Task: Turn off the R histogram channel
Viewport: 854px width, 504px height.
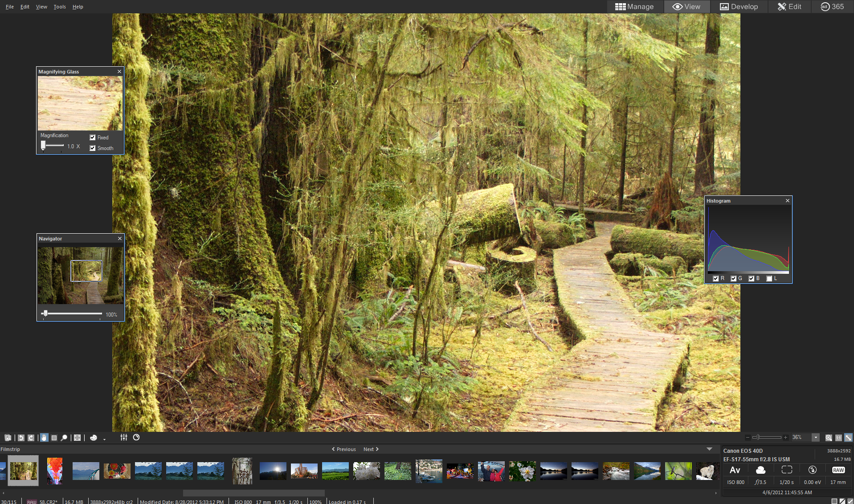Action: (x=715, y=278)
